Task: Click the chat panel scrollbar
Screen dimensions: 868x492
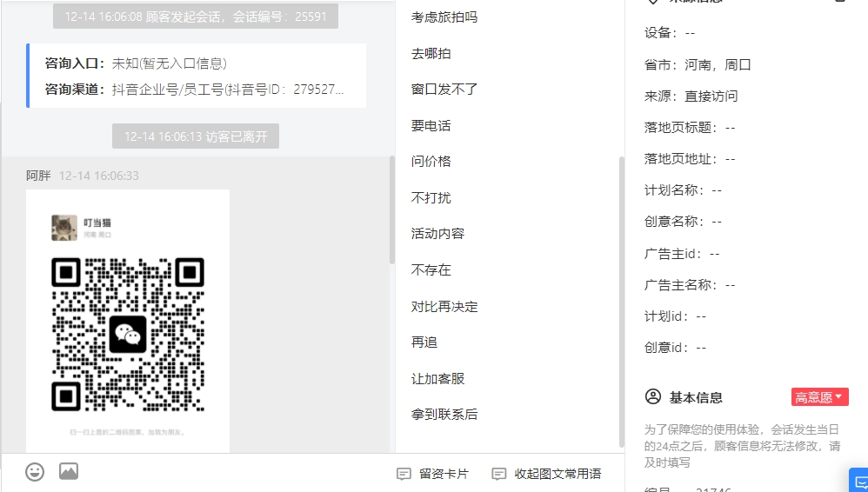Action: [392, 210]
